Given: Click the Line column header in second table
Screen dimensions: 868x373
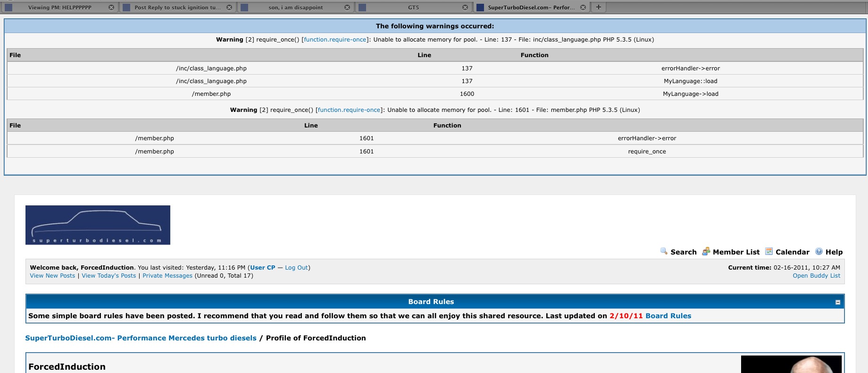Looking at the screenshot, I should coord(311,126).
